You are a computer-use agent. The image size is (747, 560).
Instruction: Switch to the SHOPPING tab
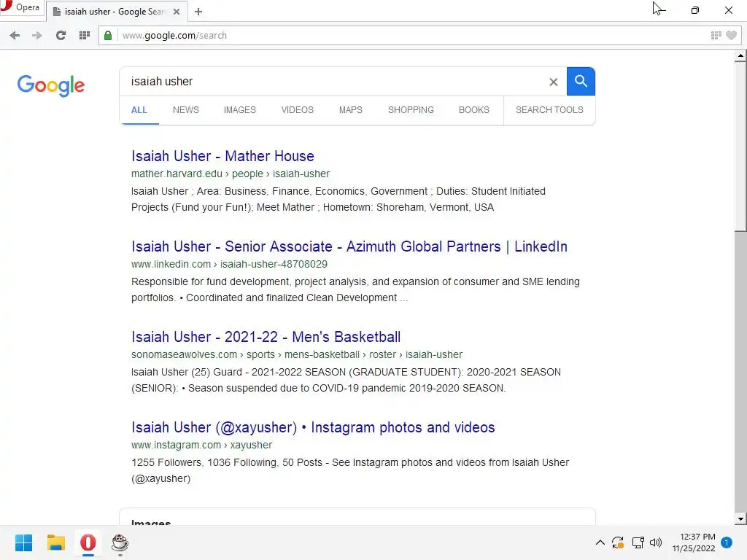coord(411,110)
